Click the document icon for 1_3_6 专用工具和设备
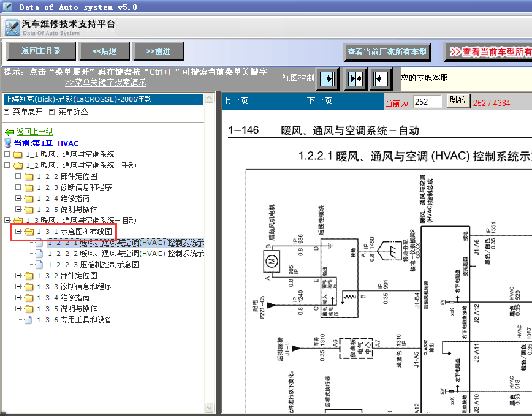Screen dimensions: 532x416 click(x=28, y=320)
